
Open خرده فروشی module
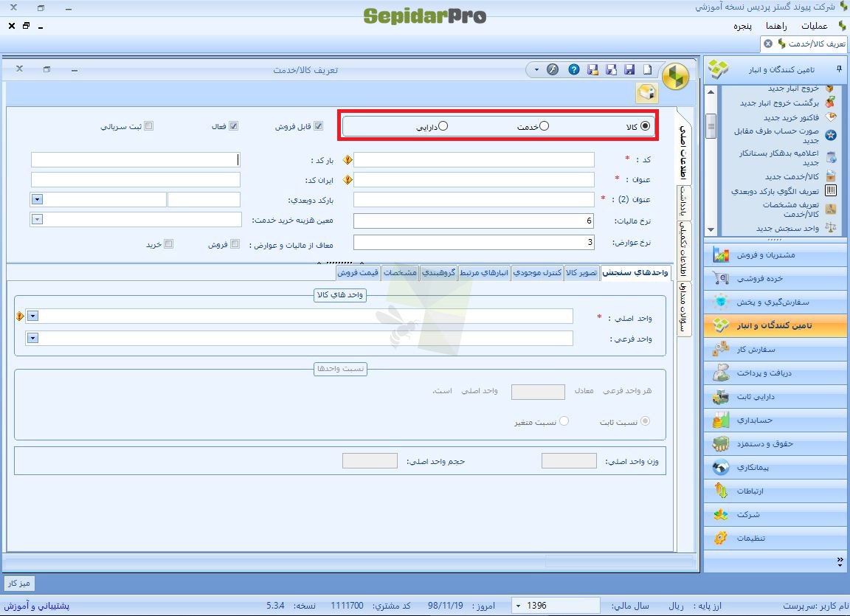pos(775,278)
